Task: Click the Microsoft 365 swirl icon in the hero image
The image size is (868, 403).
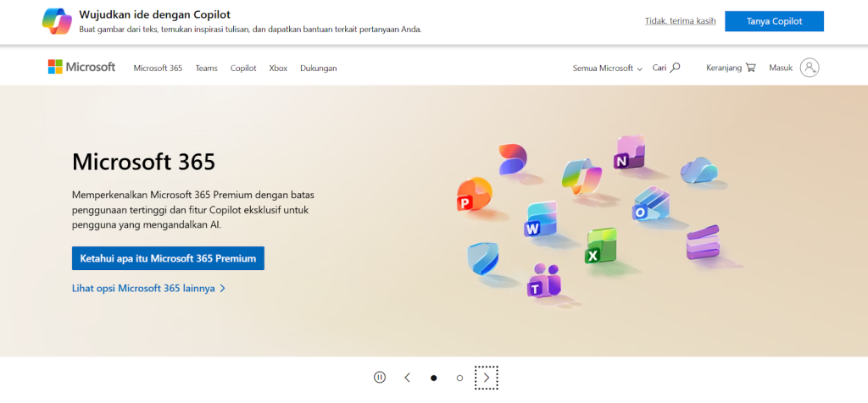Action: (513, 159)
